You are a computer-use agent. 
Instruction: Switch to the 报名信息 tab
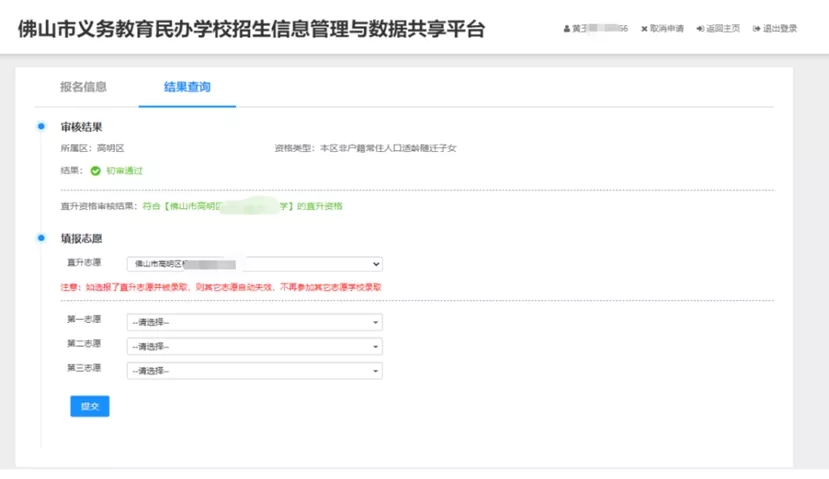[x=83, y=88]
